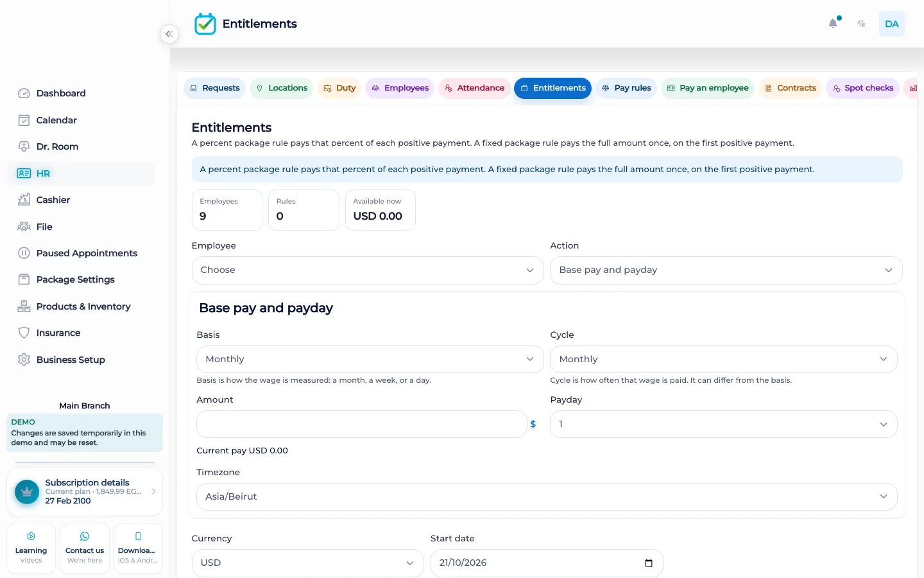Screen dimensions: 924x578
Task: Switch to the Duty tab
Action: [x=339, y=88]
